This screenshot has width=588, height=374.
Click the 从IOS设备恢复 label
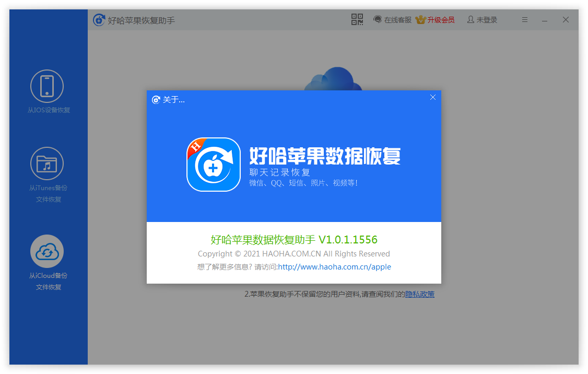[x=49, y=110]
